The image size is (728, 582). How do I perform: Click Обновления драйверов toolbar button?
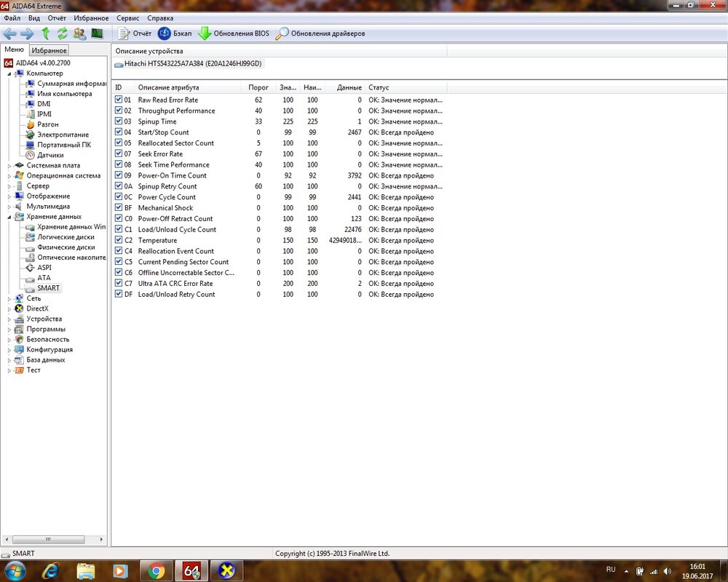(320, 33)
